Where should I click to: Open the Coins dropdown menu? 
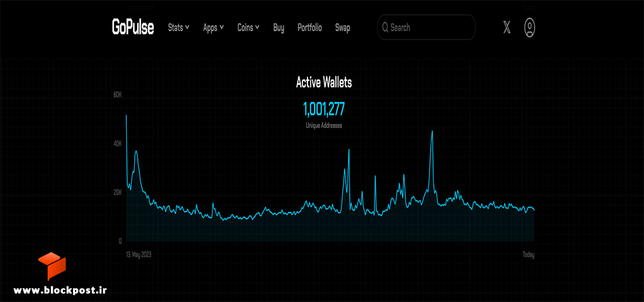coord(248,28)
